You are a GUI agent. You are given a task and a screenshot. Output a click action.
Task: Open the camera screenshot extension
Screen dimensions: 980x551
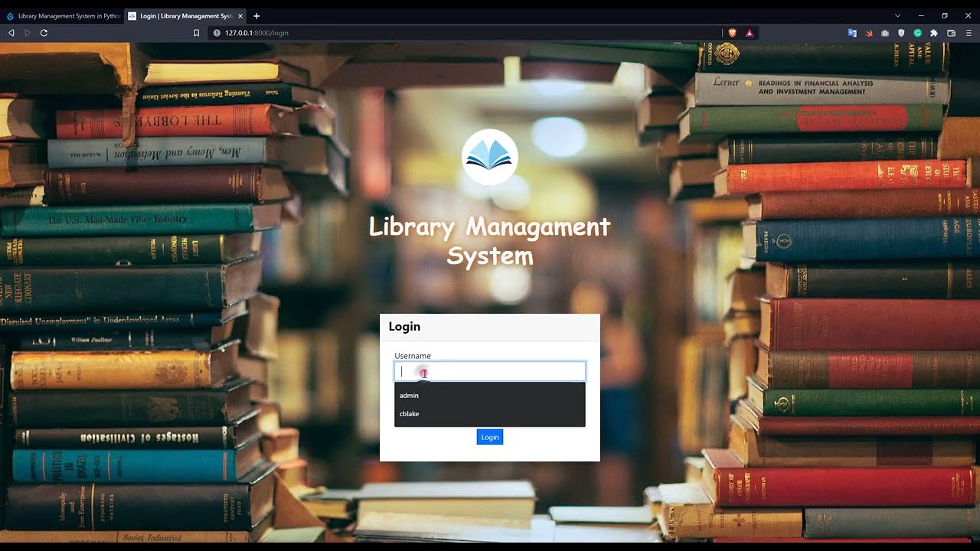(885, 33)
